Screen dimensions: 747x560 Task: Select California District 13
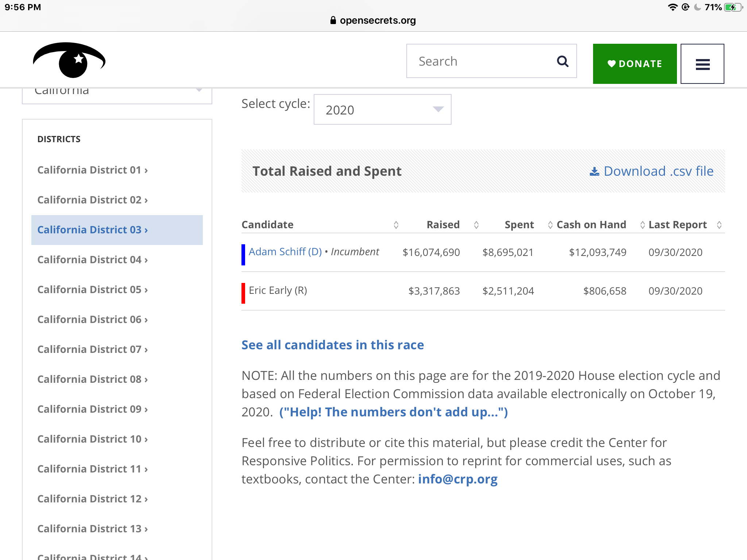coord(93,529)
